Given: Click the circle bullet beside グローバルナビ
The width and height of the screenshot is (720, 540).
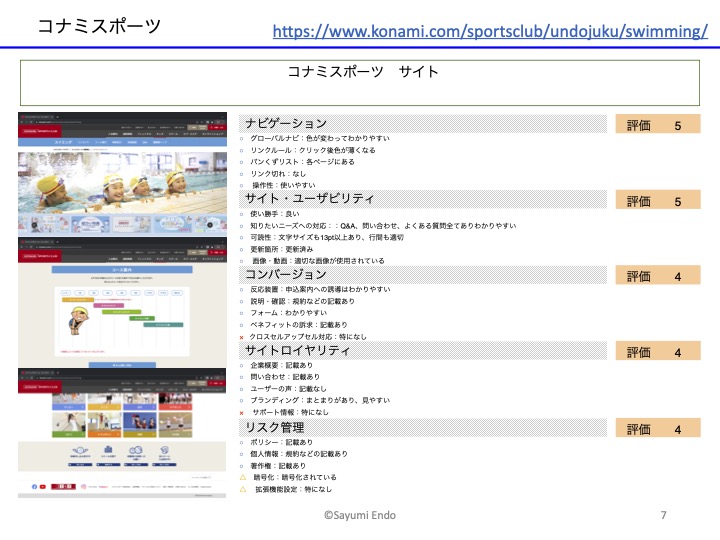Looking at the screenshot, I should coord(242,138).
